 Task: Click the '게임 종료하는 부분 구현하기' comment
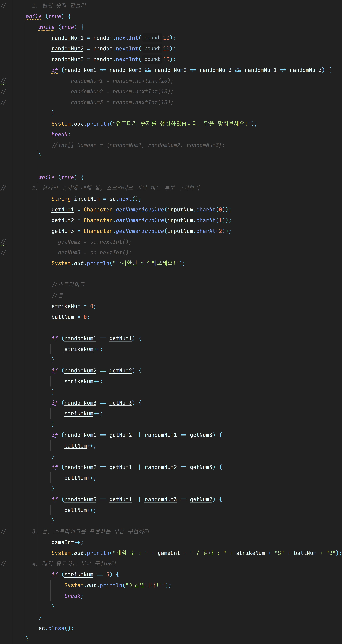pos(79,563)
